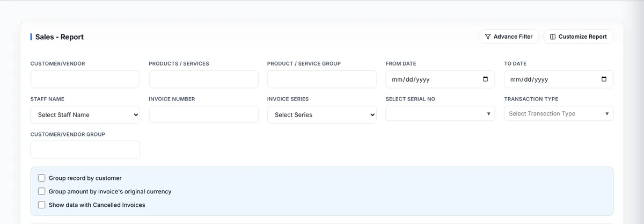Click the TRANSACTION TYPE label
Viewport: 644px width, 224px height.
[x=531, y=99]
